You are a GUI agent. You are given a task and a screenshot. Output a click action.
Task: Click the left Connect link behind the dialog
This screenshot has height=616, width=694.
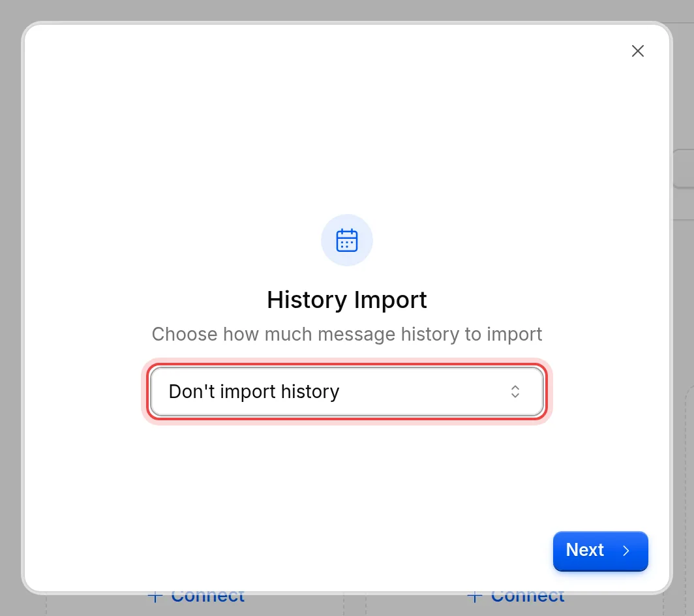[196, 596]
